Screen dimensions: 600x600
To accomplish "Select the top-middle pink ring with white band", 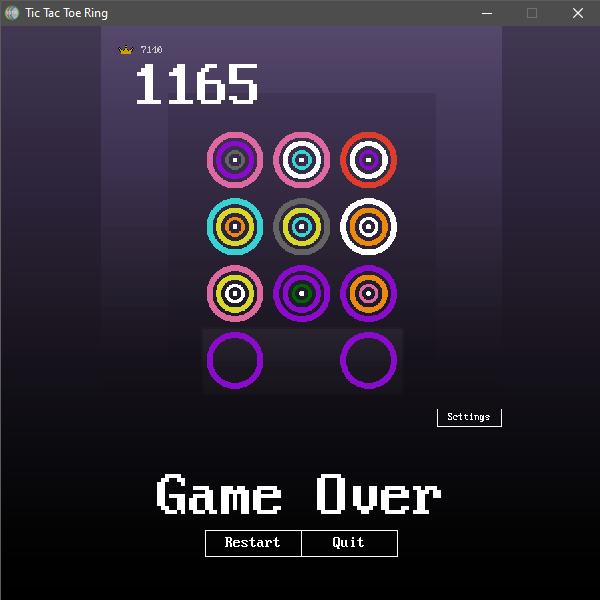I will (x=302, y=160).
